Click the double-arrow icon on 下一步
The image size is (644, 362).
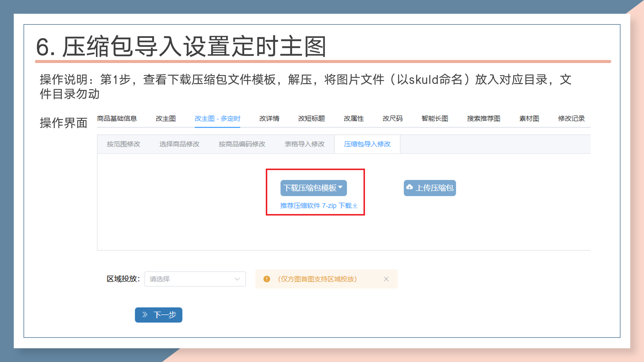pos(145,315)
